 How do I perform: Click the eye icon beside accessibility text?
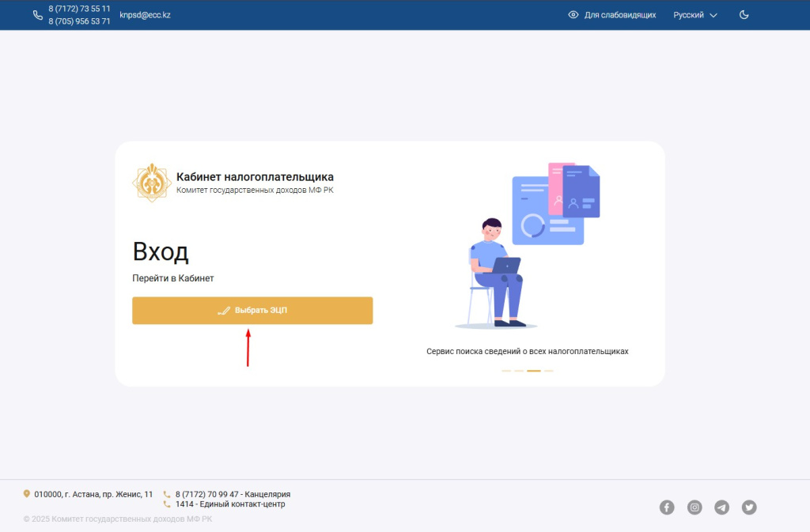572,14
